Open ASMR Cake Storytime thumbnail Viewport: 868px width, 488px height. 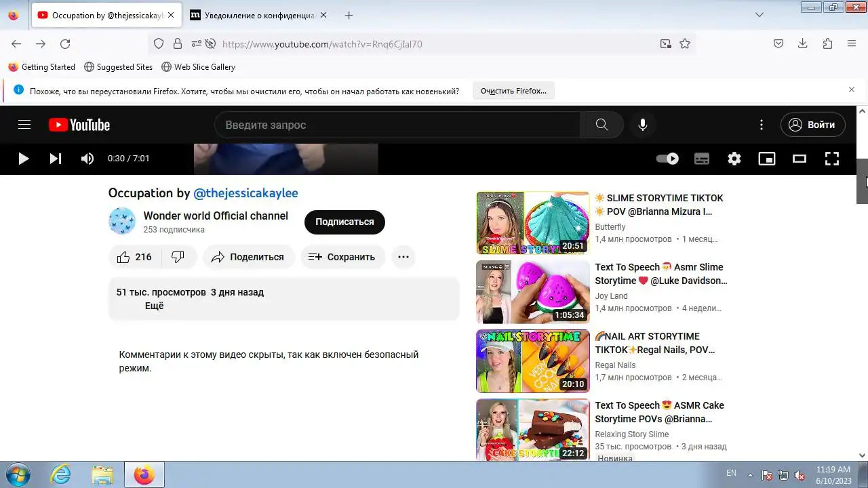click(x=533, y=430)
